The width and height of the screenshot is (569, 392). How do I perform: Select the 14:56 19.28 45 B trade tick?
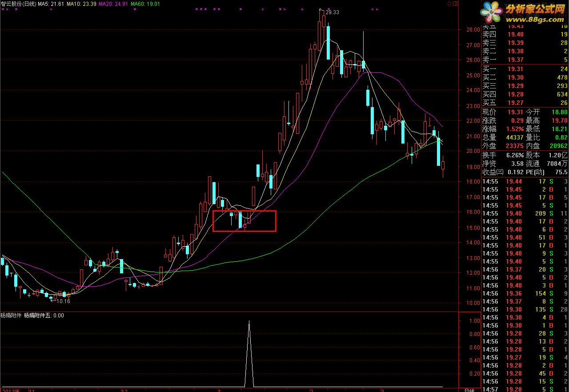tap(525, 373)
